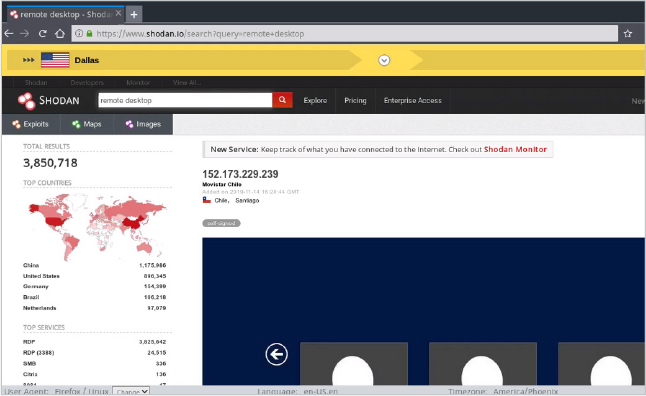Viewport: 646px width, 396px height.
Task: Filter results by Netherlands
Action: [40, 308]
